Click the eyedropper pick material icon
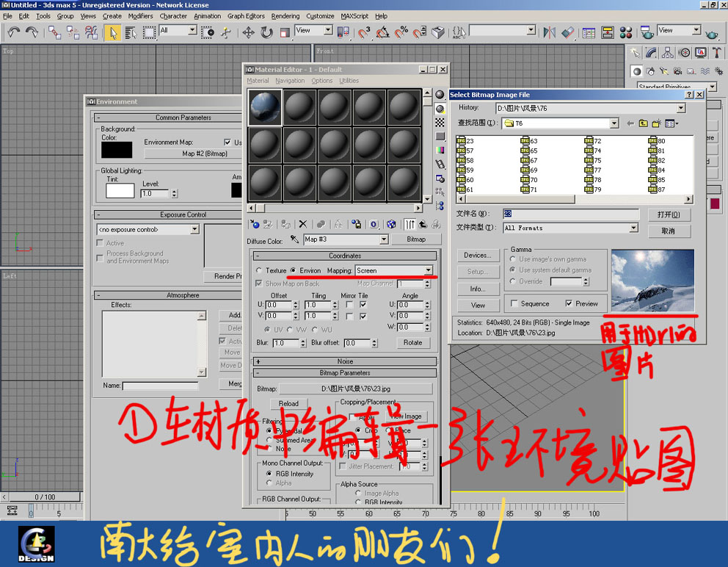The image size is (728, 567). tap(294, 239)
